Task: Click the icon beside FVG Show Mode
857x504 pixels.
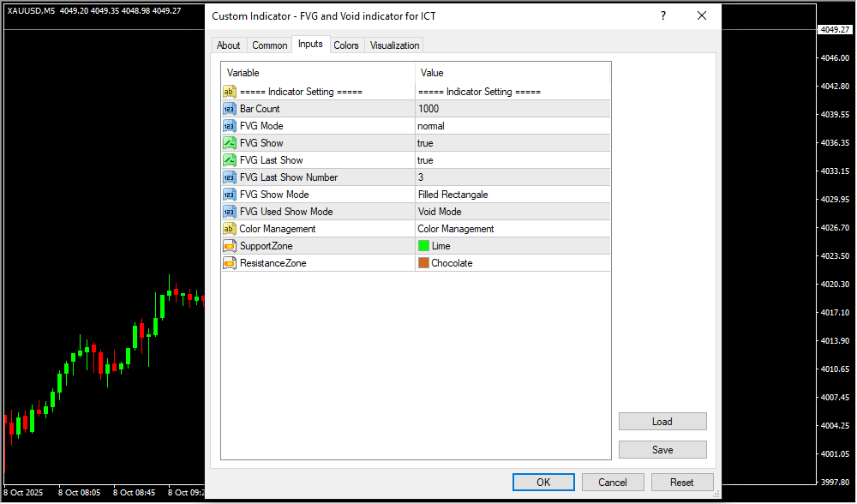Action: point(229,195)
